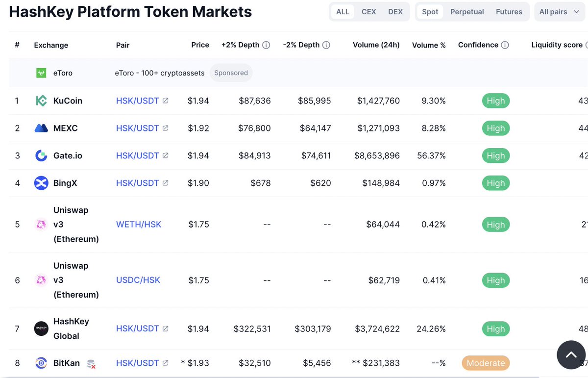
Task: Click the BitKan exchange name
Action: coord(67,363)
